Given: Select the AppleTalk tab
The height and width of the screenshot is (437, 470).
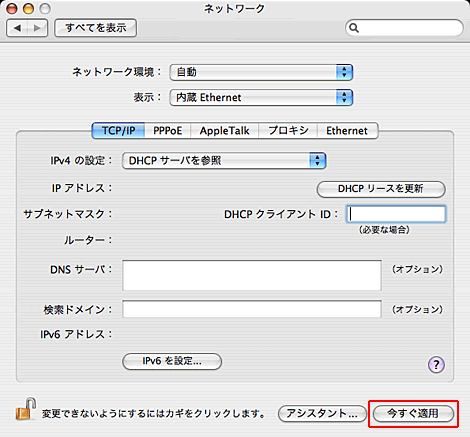Looking at the screenshot, I should (x=224, y=131).
